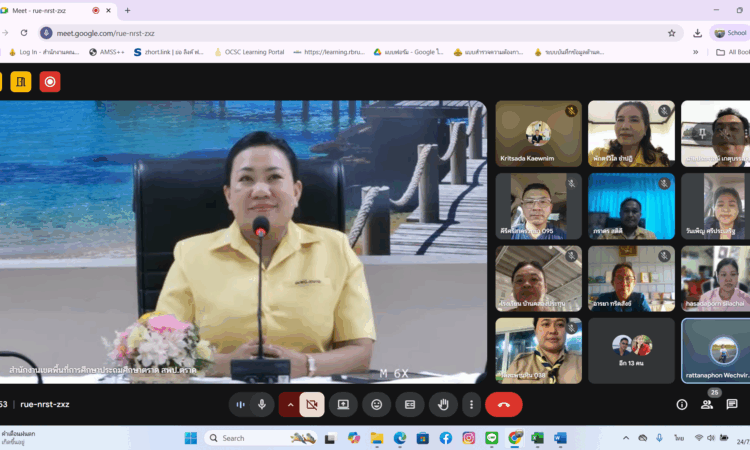View site information icon in address bar
Image resolution: width=750 pixels, height=450 pixels.
(x=46, y=33)
